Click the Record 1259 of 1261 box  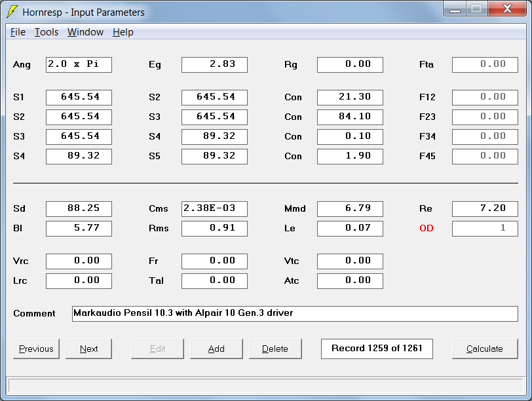coord(377,349)
